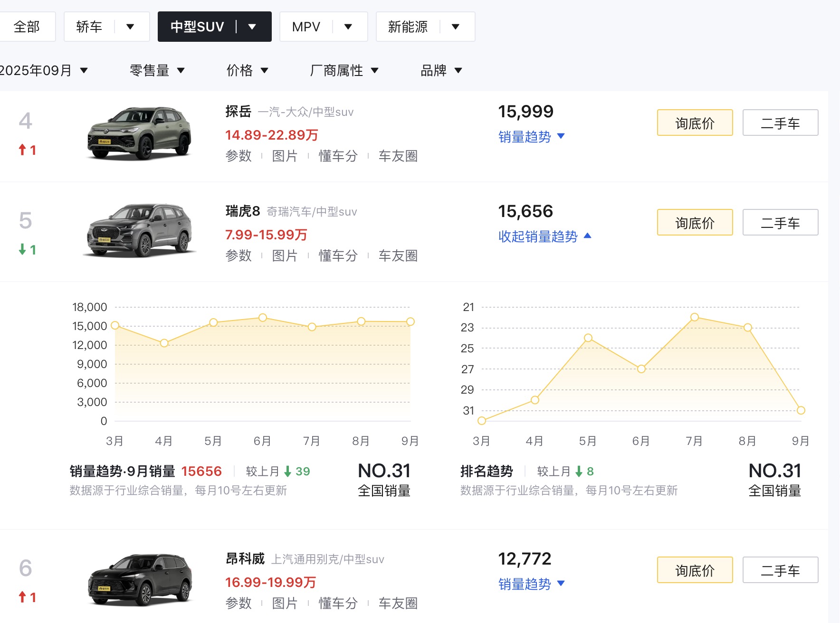
Task: Open the 新能源 dropdown menu
Action: coord(455,27)
